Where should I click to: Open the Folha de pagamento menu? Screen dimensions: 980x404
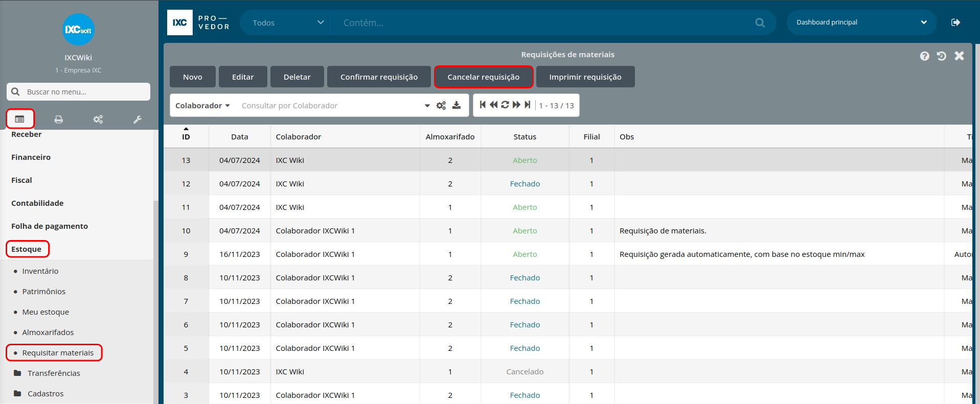[x=50, y=226]
